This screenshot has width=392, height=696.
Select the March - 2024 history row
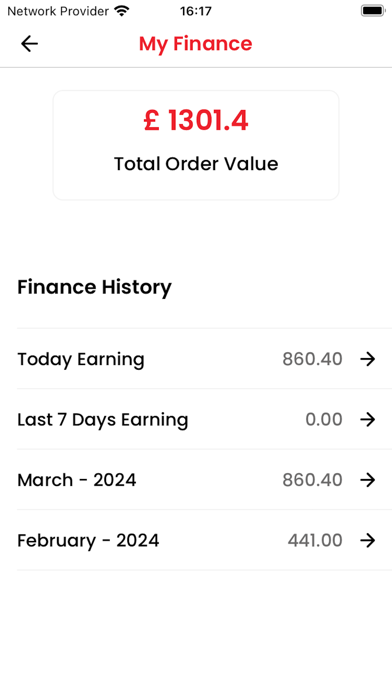pos(204,479)
